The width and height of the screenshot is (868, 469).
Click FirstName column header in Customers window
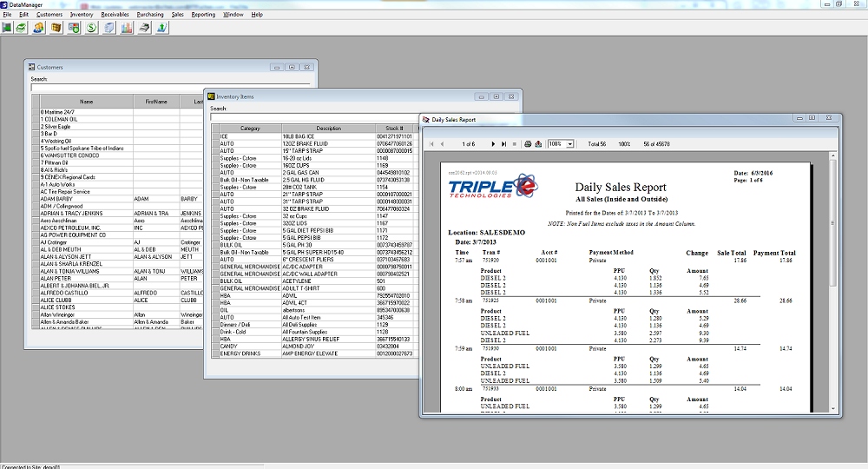click(156, 102)
